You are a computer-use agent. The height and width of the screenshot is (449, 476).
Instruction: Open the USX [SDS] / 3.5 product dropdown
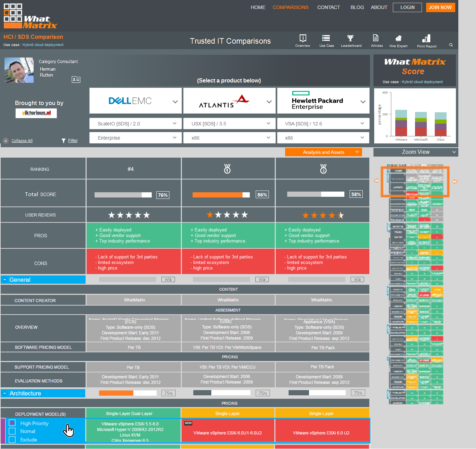229,124
